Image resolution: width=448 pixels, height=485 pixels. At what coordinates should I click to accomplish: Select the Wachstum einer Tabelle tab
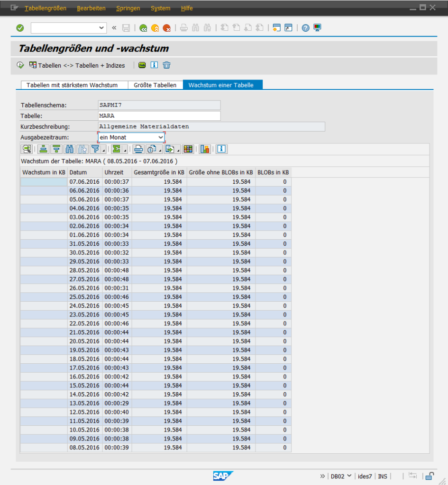pyautogui.click(x=223, y=85)
